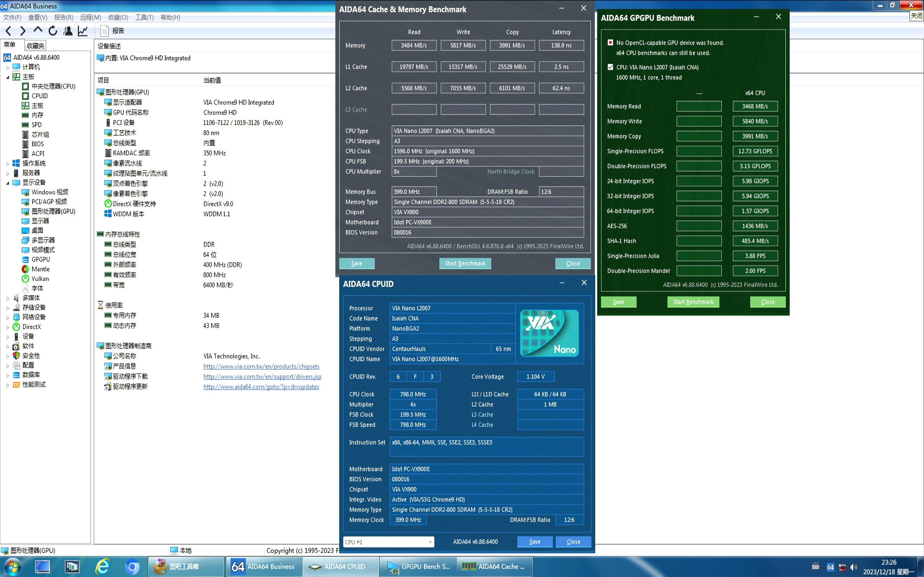Click the Back navigation arrow icon
The image size is (924, 577).
[8, 31]
